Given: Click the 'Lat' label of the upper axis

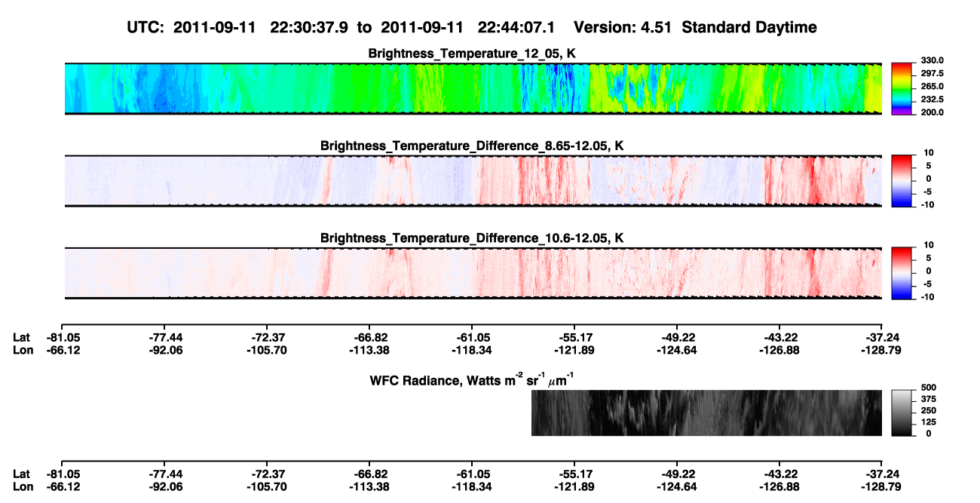Looking at the screenshot, I should coord(21,337).
